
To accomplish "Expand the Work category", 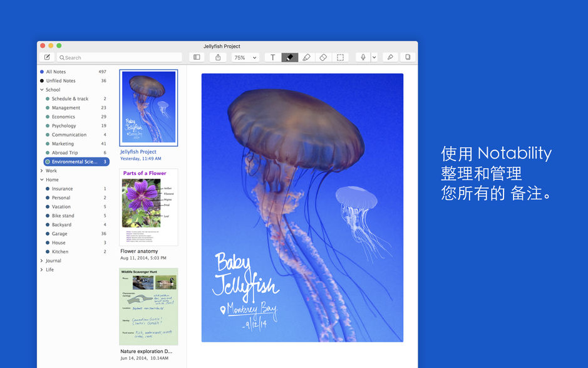I will [x=42, y=171].
